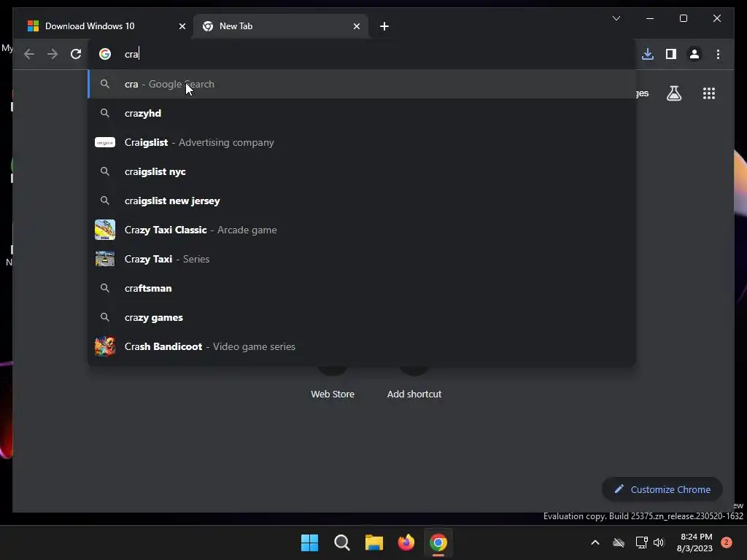
Task: Close the New Tab tab
Action: tap(356, 26)
